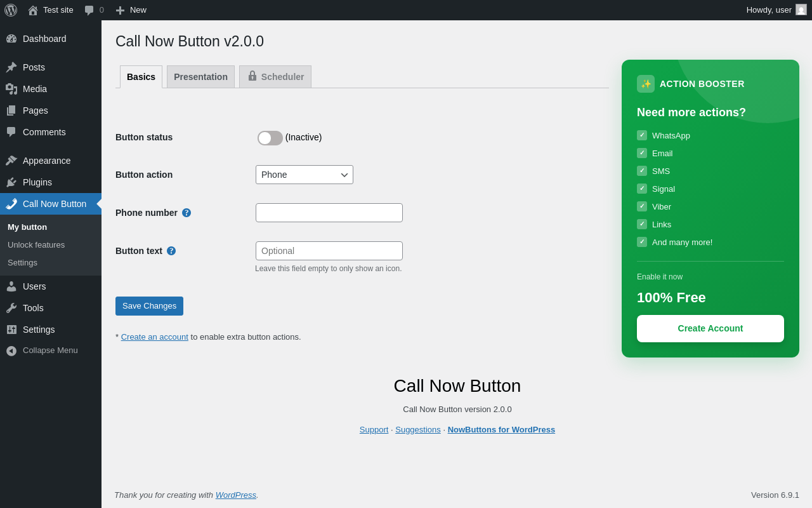Click the 'Collapse Menu' label

[x=50, y=351]
